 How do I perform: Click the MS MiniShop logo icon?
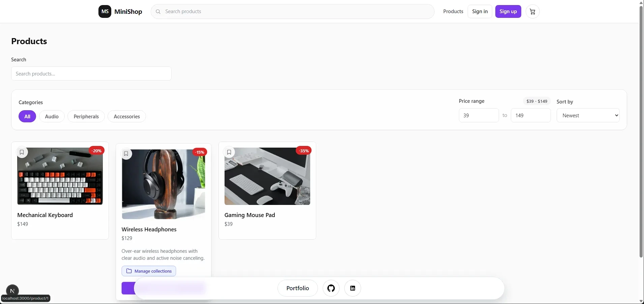coord(105,11)
